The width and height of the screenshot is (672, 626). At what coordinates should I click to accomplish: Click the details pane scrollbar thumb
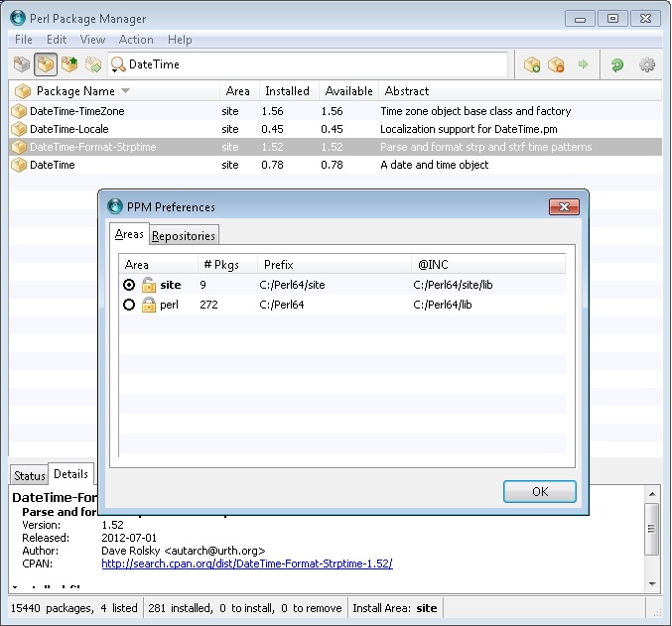coord(652,529)
